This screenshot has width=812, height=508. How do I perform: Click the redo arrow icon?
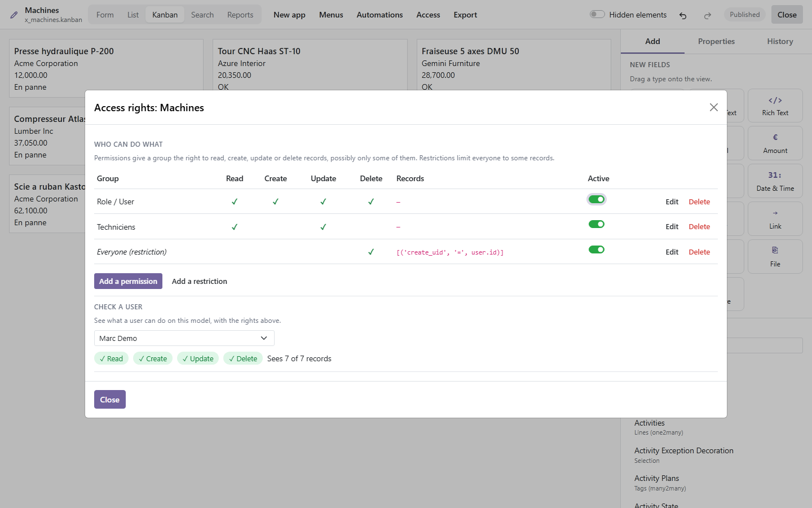coord(708,15)
